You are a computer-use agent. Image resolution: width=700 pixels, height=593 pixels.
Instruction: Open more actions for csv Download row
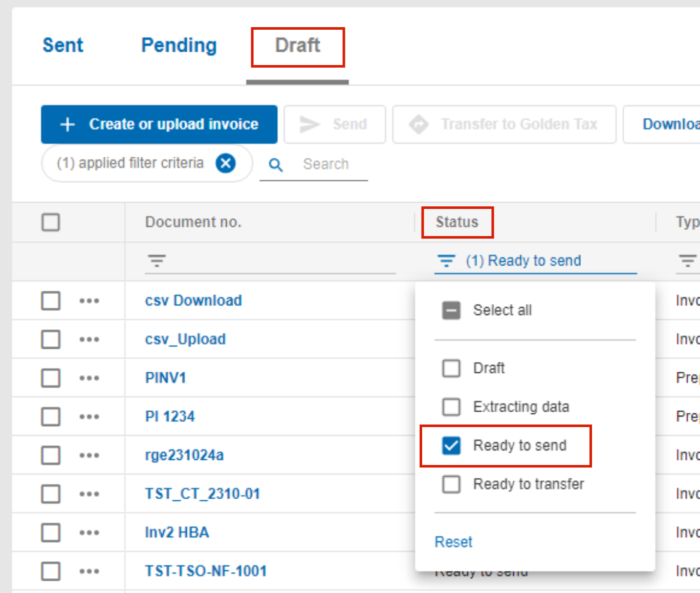tap(89, 301)
